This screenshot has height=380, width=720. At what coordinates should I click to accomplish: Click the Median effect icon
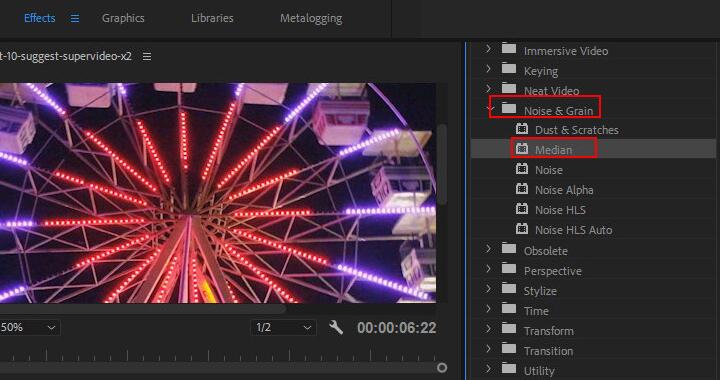tap(521, 149)
